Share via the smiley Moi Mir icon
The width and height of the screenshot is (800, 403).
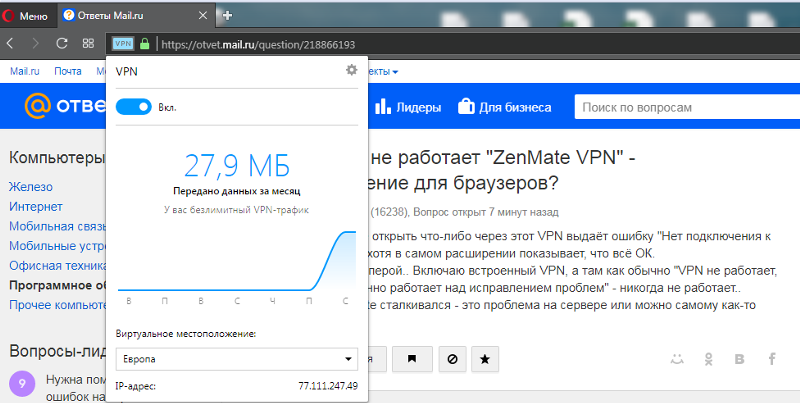(677, 359)
